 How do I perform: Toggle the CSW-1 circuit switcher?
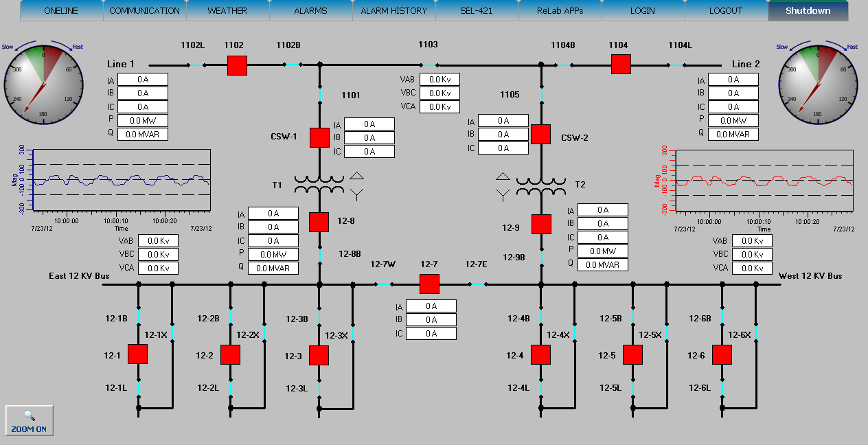pos(319,137)
